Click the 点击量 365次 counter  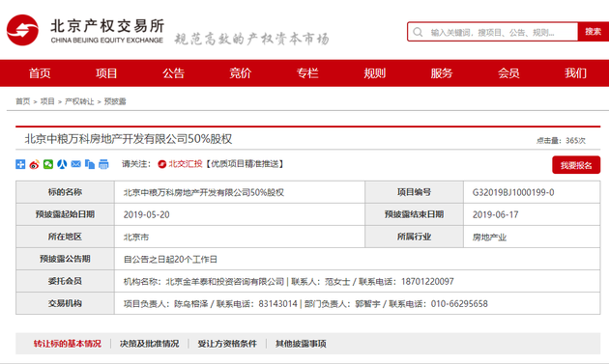click(x=561, y=140)
